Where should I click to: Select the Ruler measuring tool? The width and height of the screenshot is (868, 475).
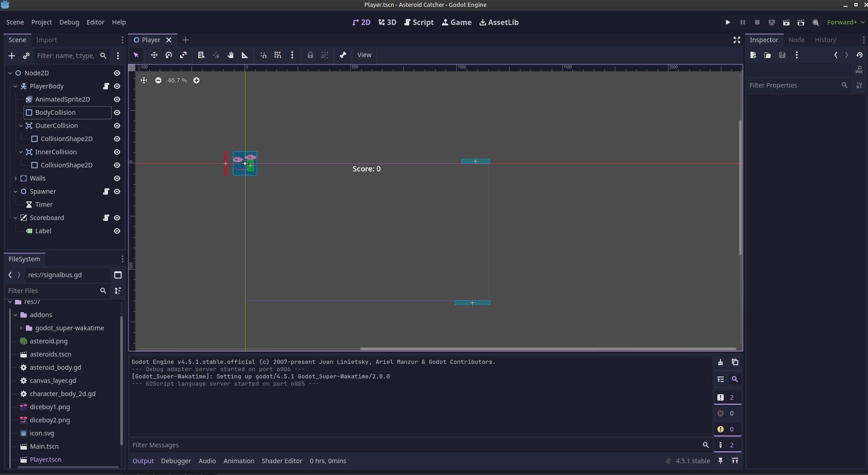(x=245, y=55)
